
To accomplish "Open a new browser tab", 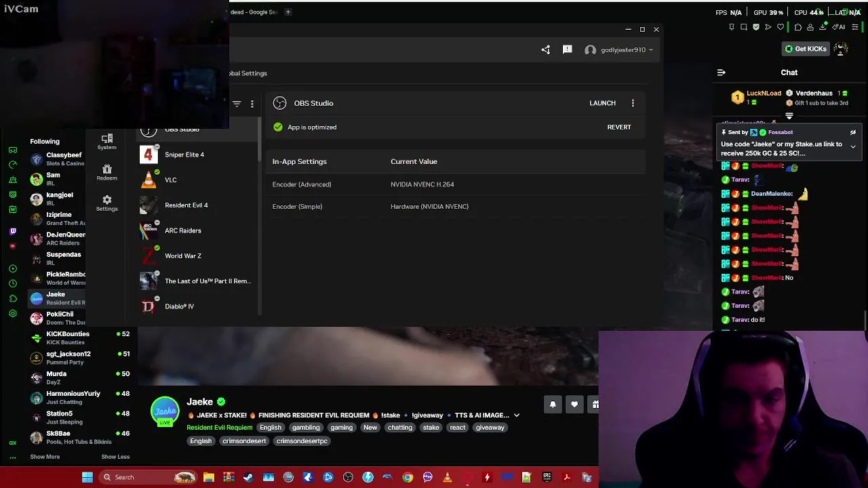I will tap(288, 12).
